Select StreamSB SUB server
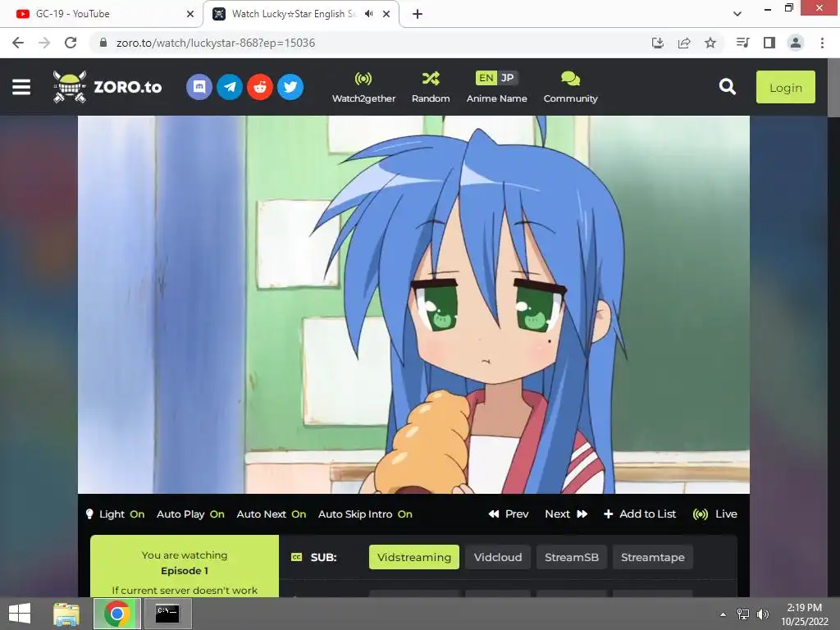The width and height of the screenshot is (840, 630). coord(572,557)
